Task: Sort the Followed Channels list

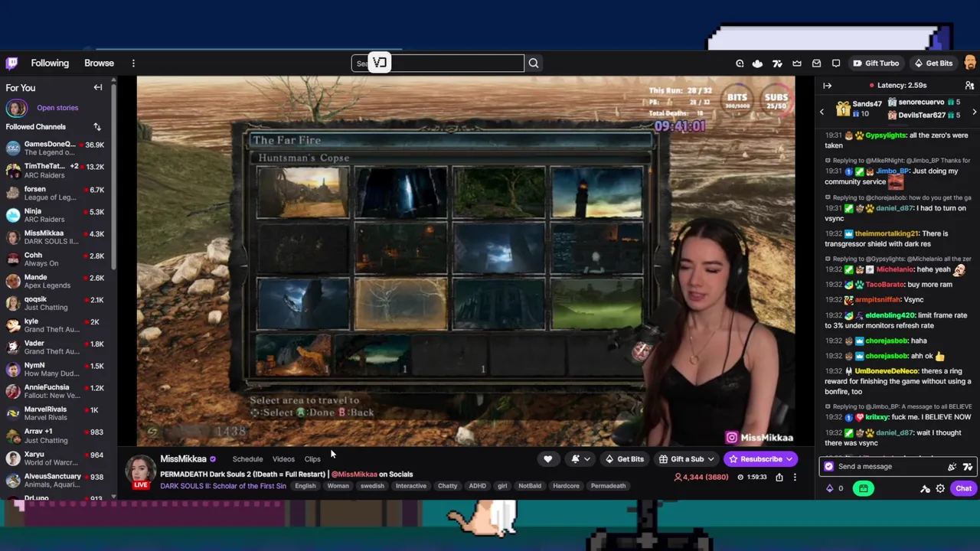Action: (x=97, y=127)
